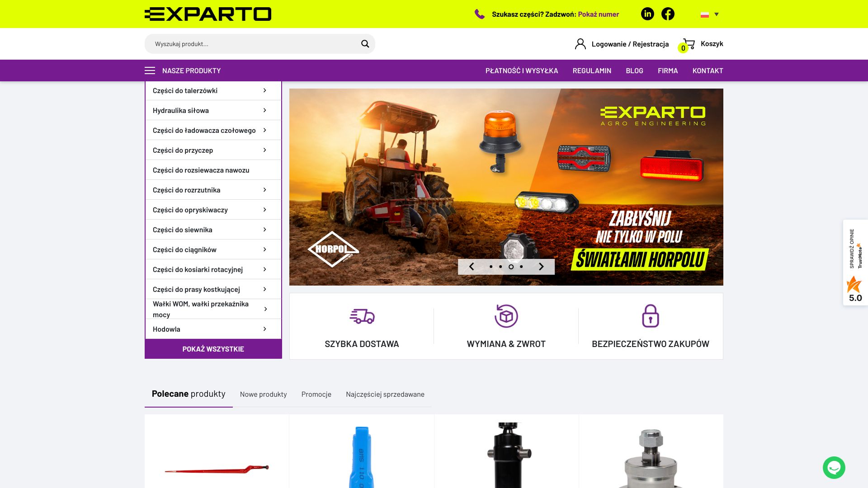
Task: Expand Wałki WOM category chevron
Action: [x=265, y=309]
